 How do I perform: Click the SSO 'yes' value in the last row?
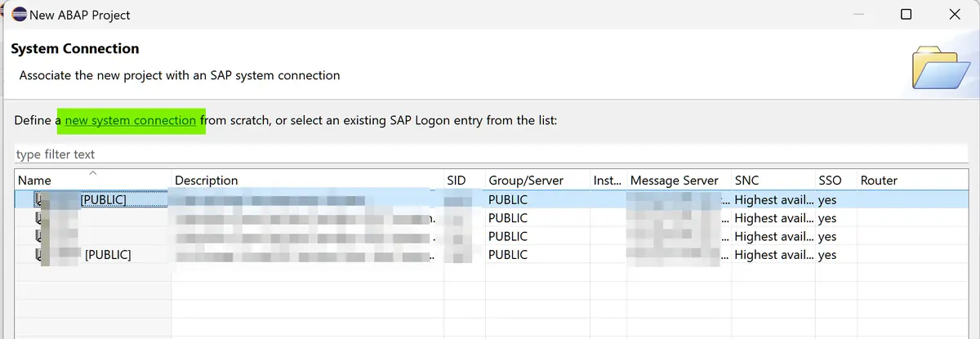coord(827,255)
